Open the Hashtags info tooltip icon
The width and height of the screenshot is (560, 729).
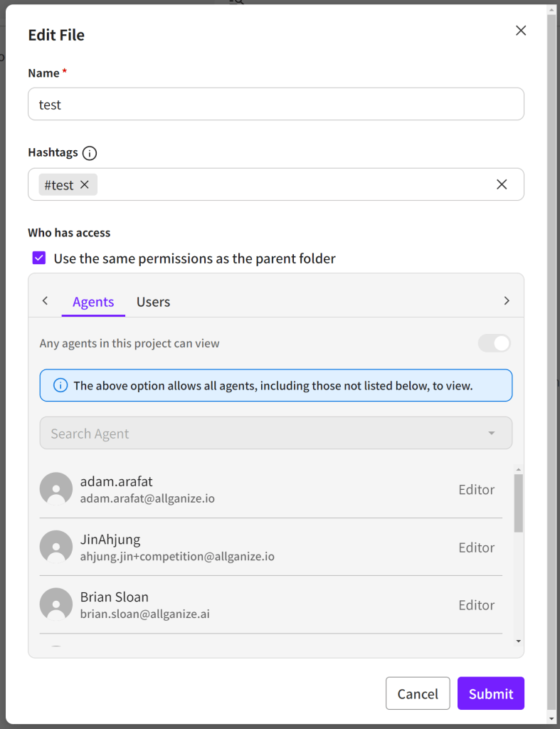tap(89, 152)
